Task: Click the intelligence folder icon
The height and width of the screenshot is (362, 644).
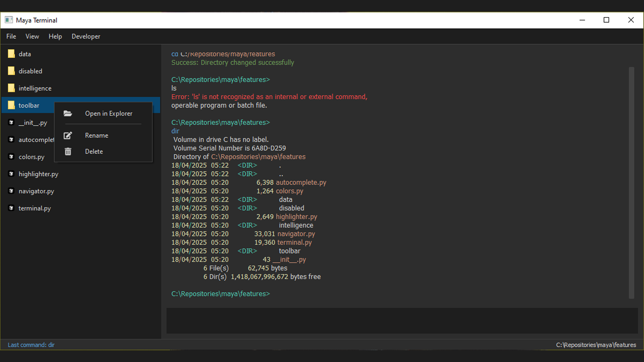Action: [11, 88]
